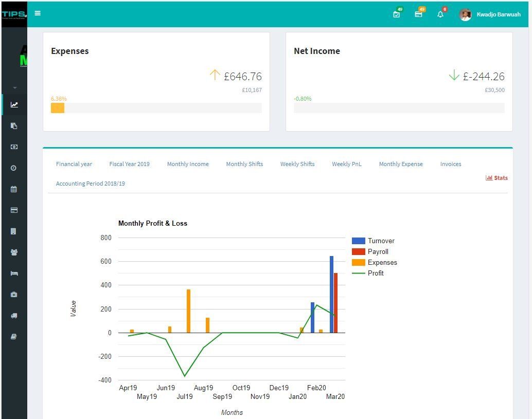Select the users group sidebar icon
This screenshot has height=419, width=532.
(14, 252)
